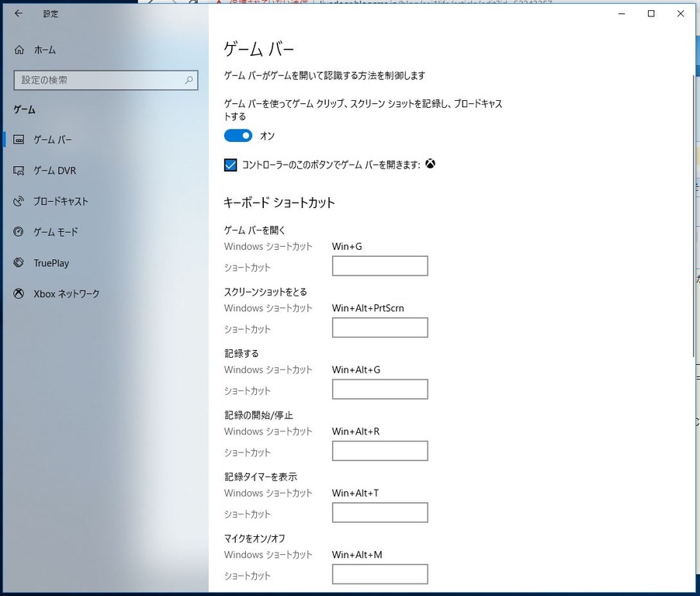Click shortcut field for ゲーム バーを開く
700x596 pixels.
point(380,265)
